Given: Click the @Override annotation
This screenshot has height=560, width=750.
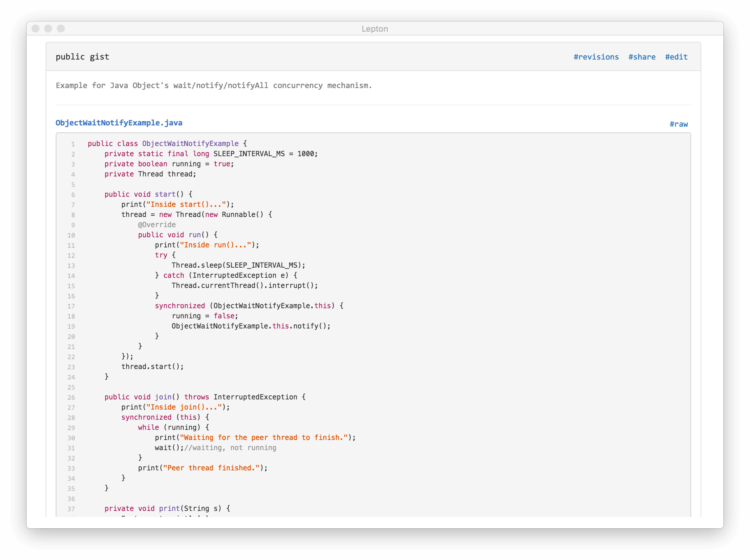Looking at the screenshot, I should tap(156, 225).
